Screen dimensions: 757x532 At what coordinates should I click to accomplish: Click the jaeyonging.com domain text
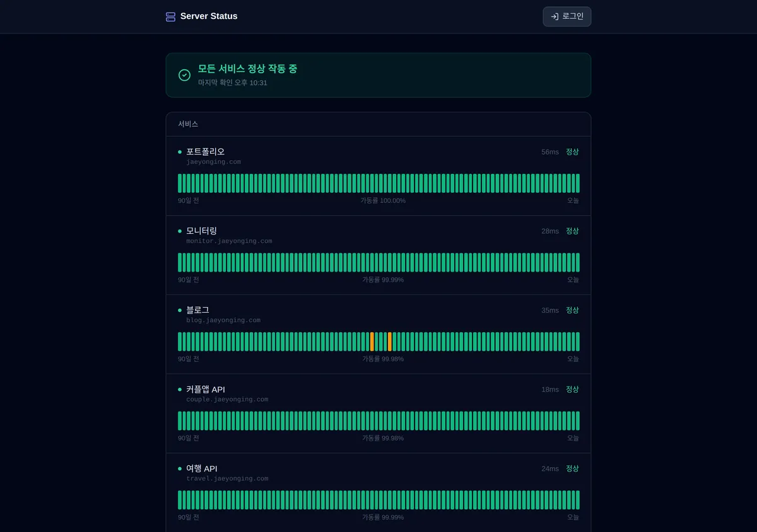click(x=213, y=162)
